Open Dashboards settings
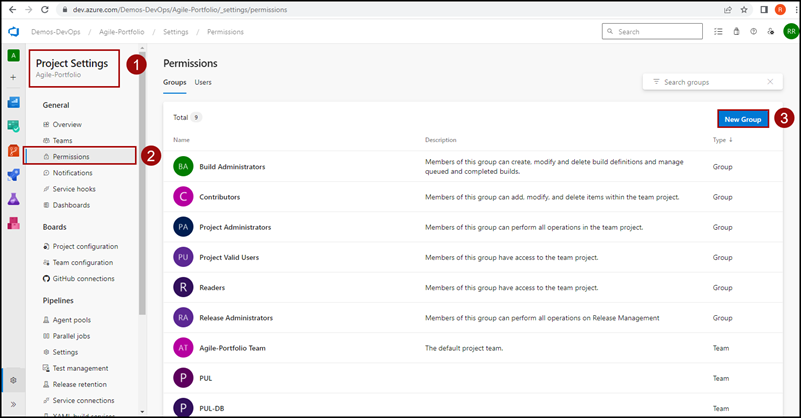The image size is (801, 418). 71,205
